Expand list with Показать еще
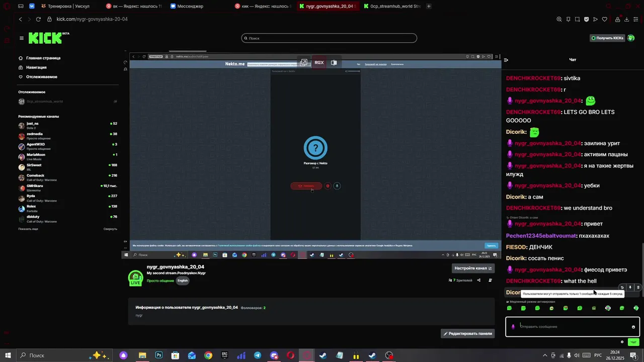The width and height of the screenshot is (644, 362). [x=28, y=229]
